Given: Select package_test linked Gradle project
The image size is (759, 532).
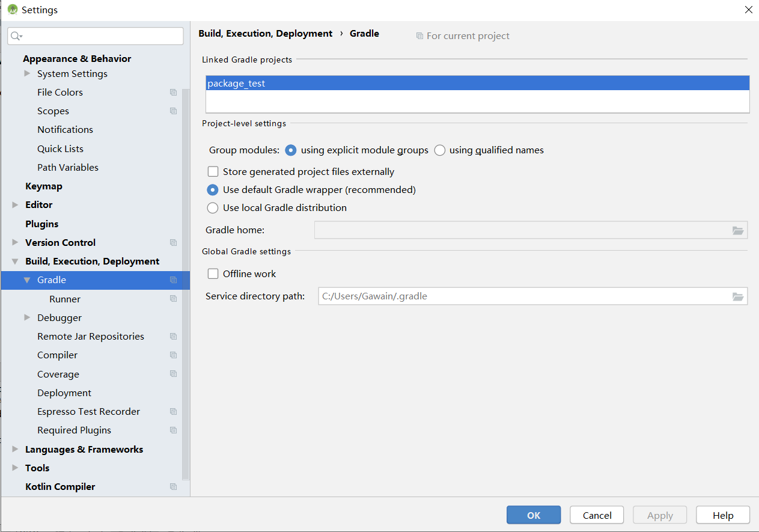Looking at the screenshot, I should pos(478,84).
